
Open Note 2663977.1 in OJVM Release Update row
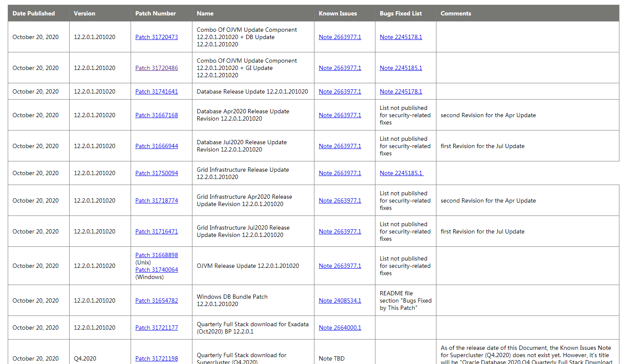340,266
